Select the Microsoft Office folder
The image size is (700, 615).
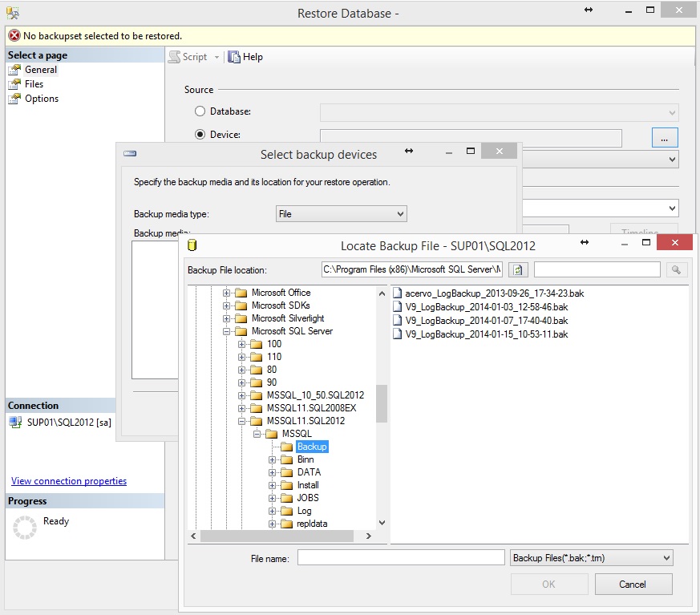(x=281, y=293)
